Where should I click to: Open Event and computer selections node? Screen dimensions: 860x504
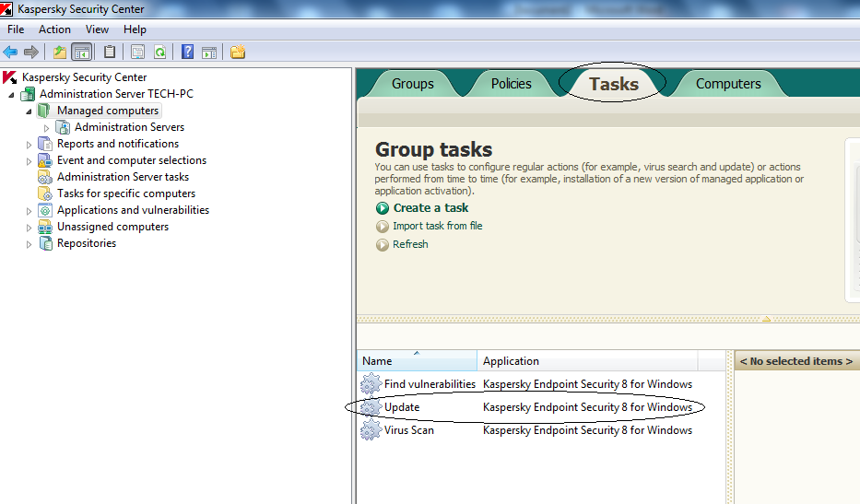132,160
